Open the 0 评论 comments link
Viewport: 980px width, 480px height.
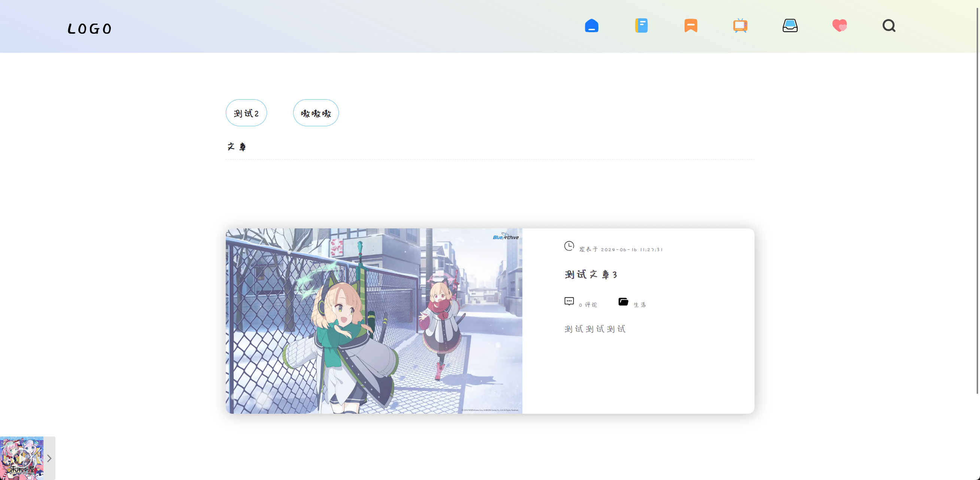pyautogui.click(x=588, y=305)
